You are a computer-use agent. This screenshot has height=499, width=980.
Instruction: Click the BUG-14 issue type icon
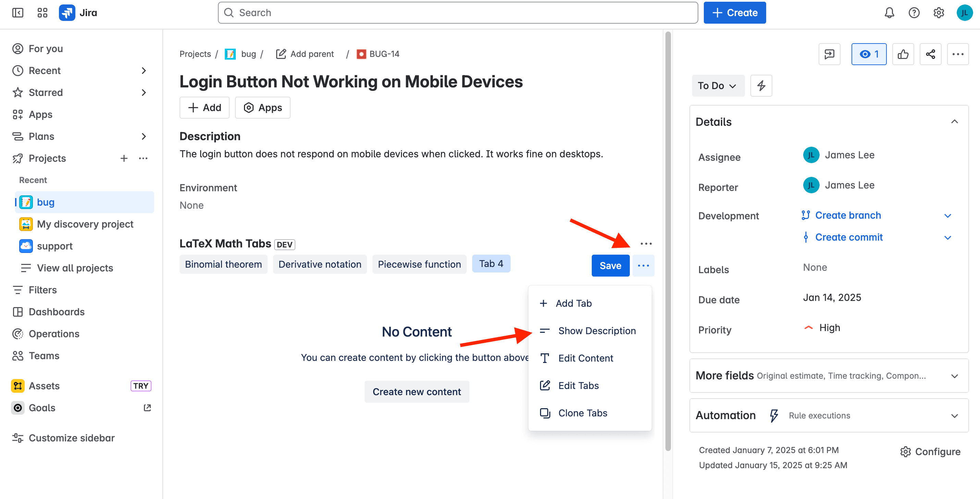361,54
